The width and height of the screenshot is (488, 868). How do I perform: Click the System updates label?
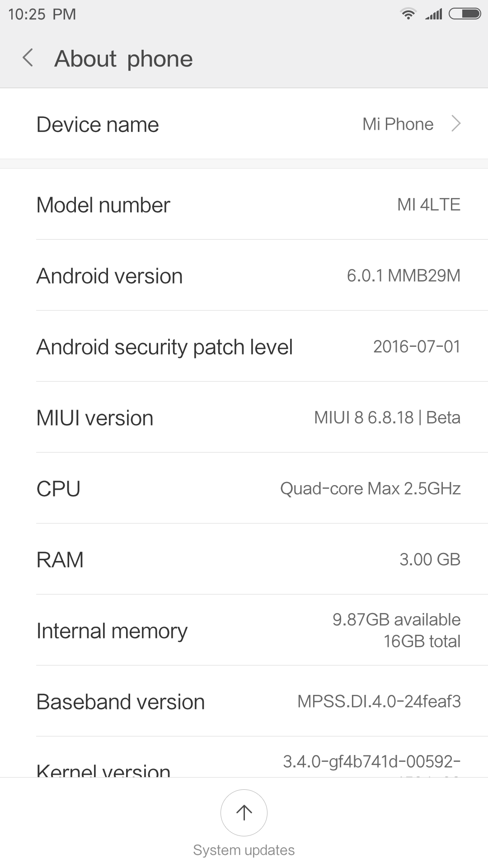244,850
